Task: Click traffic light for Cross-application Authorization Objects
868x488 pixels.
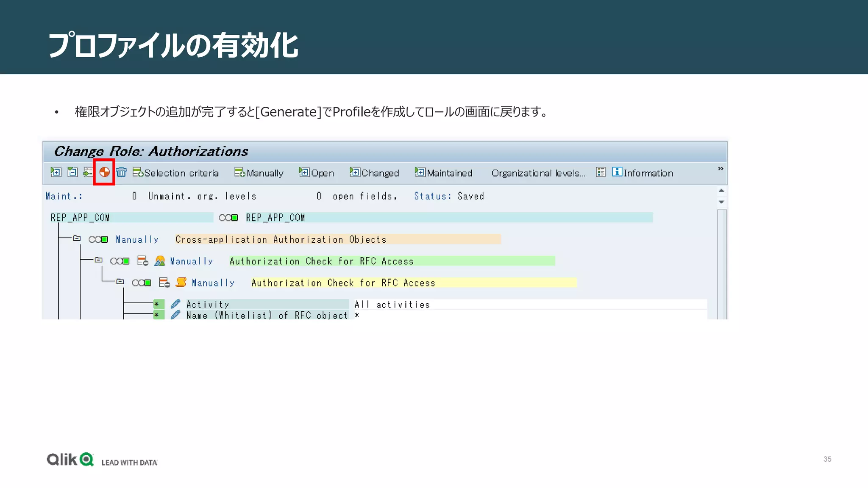Action: (x=98, y=239)
